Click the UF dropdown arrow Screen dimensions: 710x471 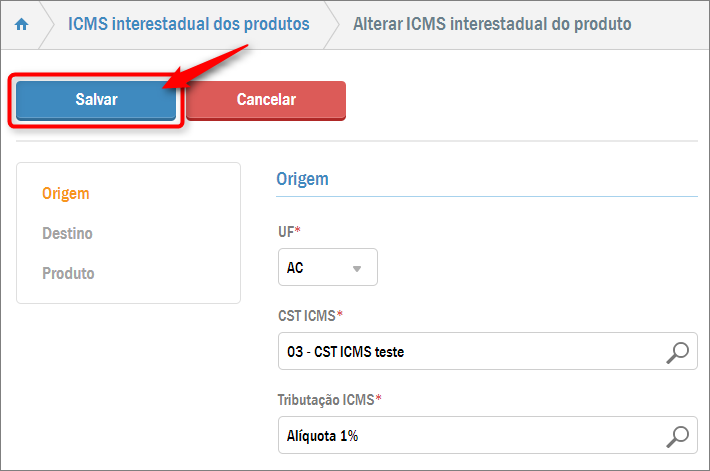click(357, 268)
